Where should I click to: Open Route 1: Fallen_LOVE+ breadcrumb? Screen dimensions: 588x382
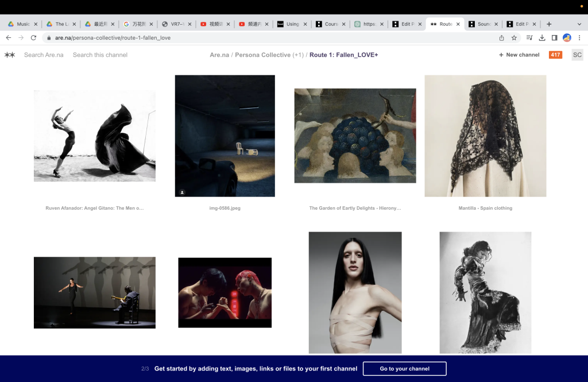coord(343,55)
